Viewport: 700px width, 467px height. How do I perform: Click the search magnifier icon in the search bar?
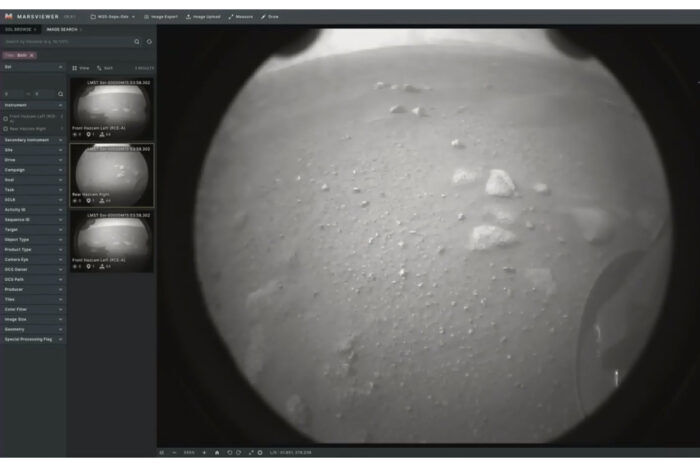(x=137, y=42)
